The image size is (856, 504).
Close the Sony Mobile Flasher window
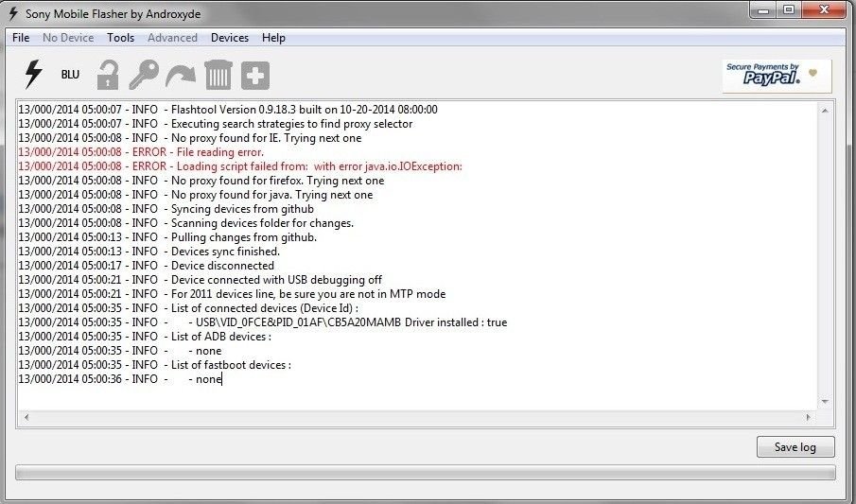click(x=825, y=9)
